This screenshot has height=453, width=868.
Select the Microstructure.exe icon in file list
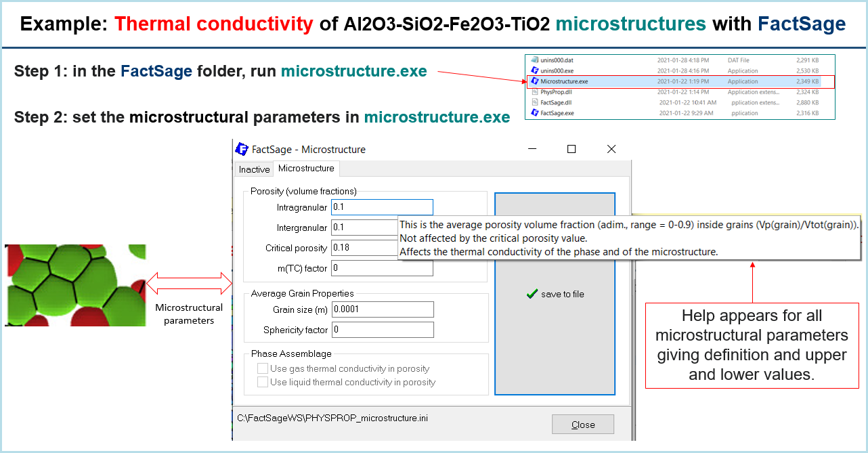tap(535, 81)
